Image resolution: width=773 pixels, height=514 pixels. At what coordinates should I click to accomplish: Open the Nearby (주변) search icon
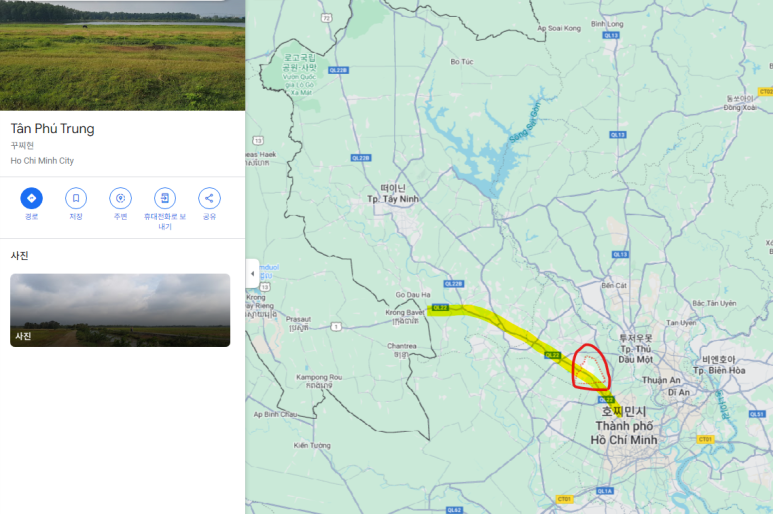[x=120, y=198]
